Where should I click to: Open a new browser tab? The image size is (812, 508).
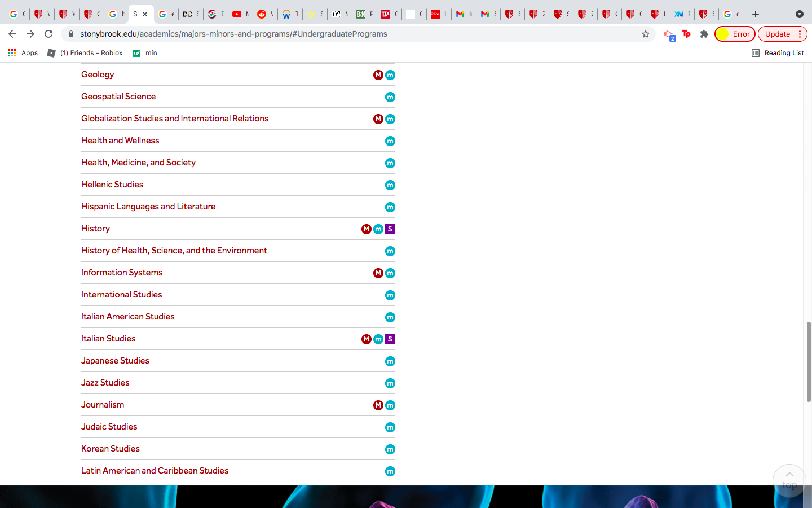[x=756, y=14]
